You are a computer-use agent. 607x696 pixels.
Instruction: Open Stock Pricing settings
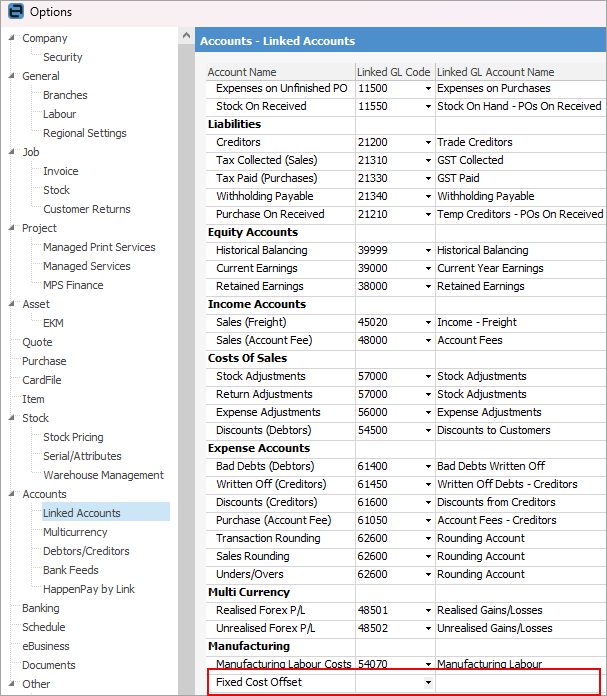click(x=73, y=437)
